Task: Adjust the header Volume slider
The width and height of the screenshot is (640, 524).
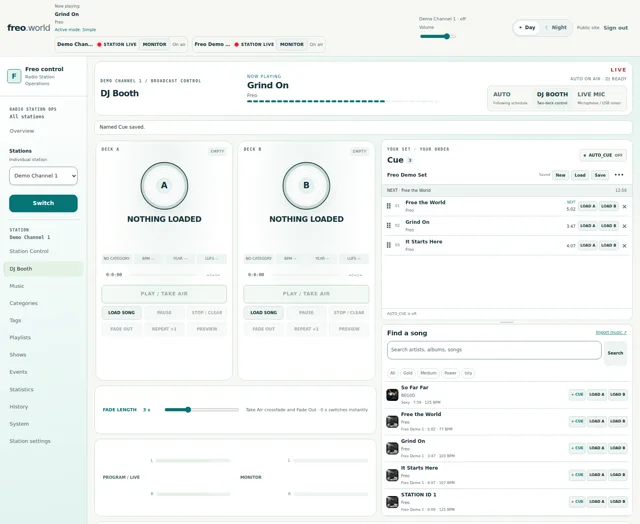Action: click(438, 36)
